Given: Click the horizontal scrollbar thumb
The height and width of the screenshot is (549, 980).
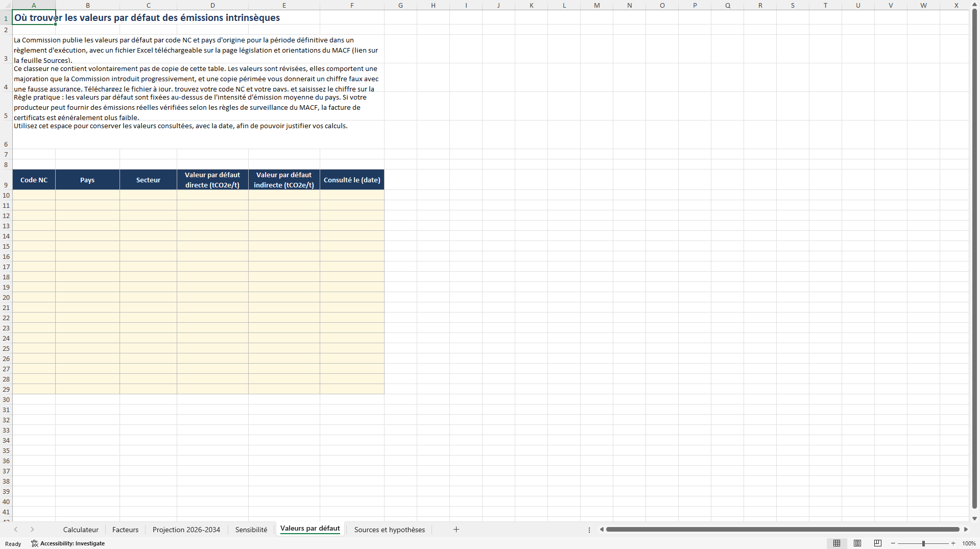Looking at the screenshot, I should click(782, 530).
